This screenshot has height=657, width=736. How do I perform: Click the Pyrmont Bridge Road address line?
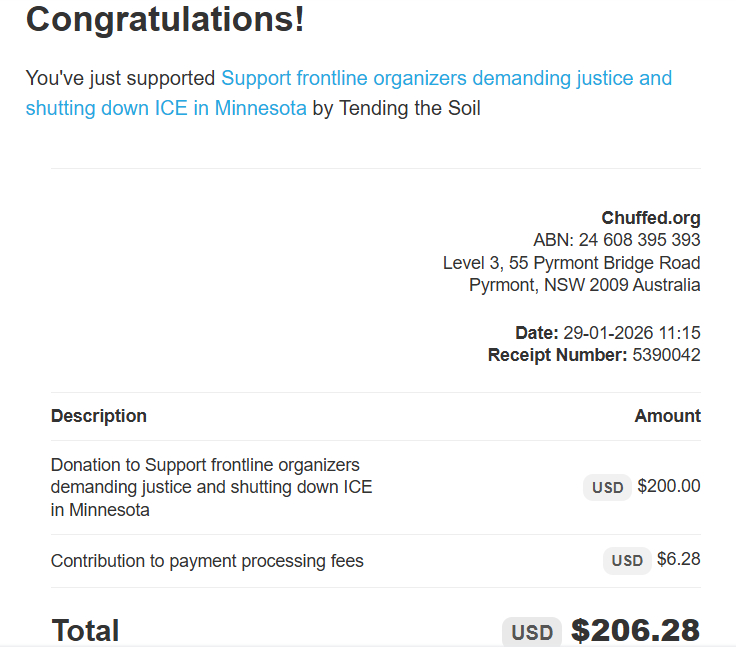tap(571, 263)
